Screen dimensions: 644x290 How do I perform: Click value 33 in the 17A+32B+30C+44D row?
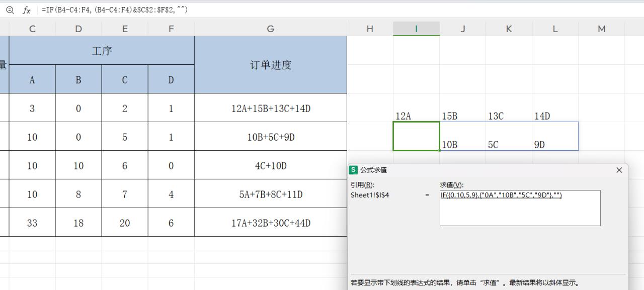coord(32,223)
